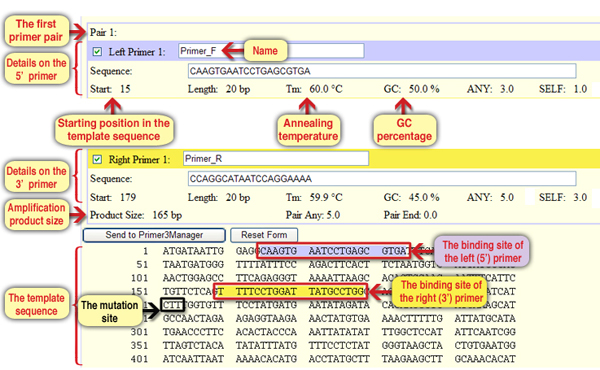Select the 'Pair 1:' heading text
This screenshot has height=370, width=600.
pyautogui.click(x=103, y=33)
